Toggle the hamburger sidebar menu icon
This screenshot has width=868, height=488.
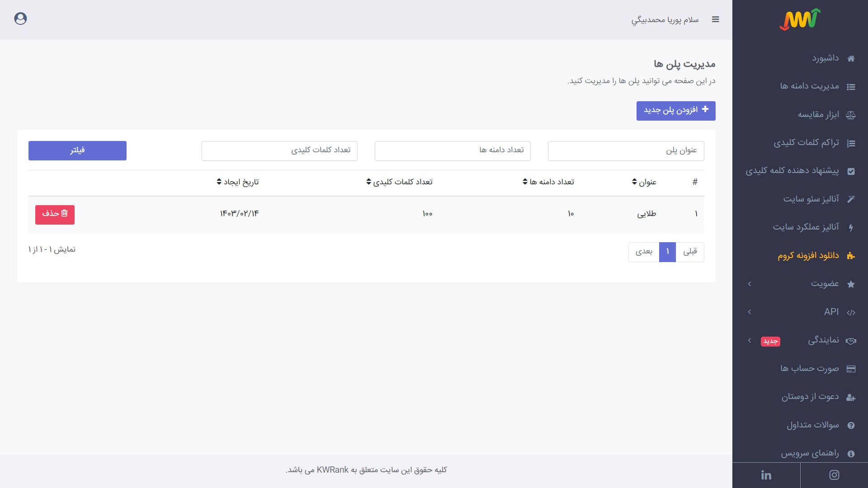tap(715, 19)
